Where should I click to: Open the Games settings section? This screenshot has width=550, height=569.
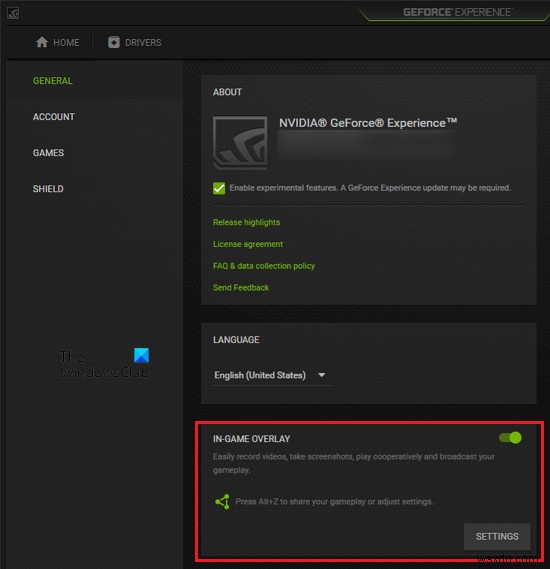tap(48, 153)
